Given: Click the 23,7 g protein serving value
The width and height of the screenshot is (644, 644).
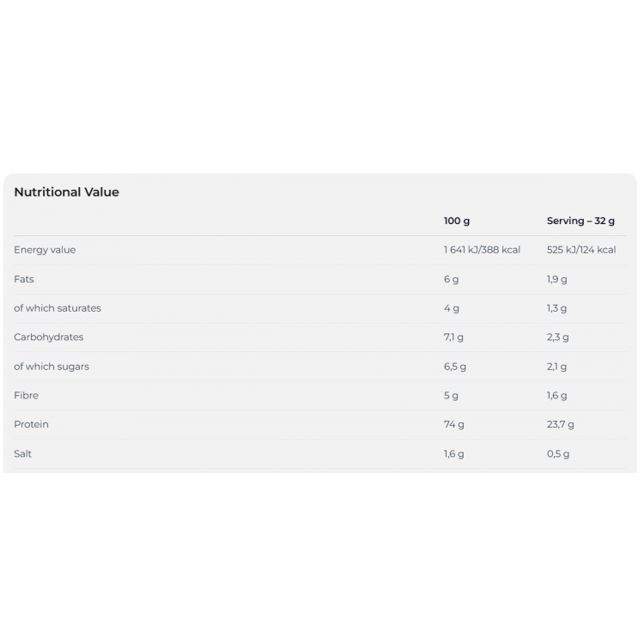Looking at the screenshot, I should coord(560,424).
